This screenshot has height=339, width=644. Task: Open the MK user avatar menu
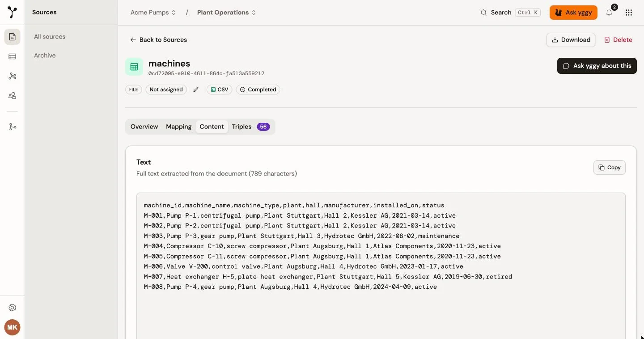[13, 327]
